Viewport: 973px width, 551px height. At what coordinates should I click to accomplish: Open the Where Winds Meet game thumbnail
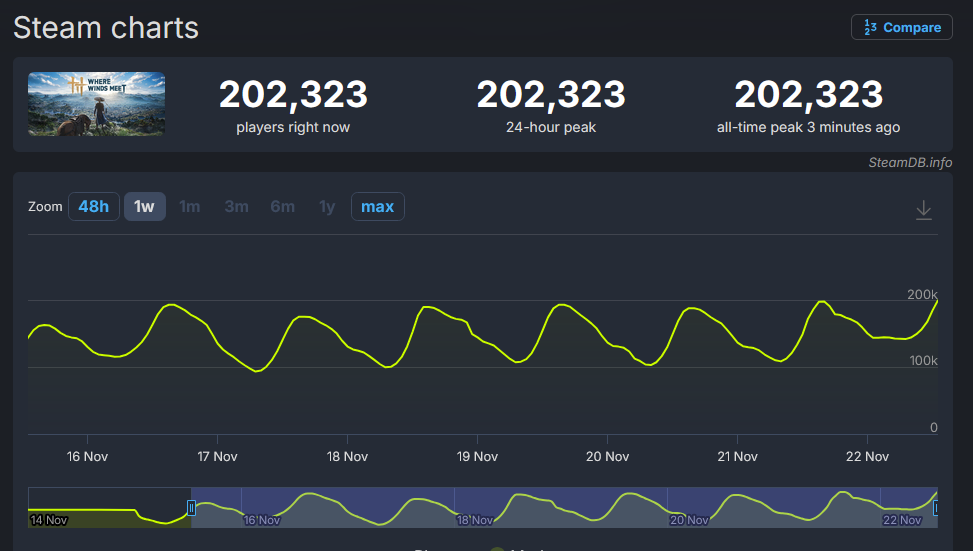[96, 104]
